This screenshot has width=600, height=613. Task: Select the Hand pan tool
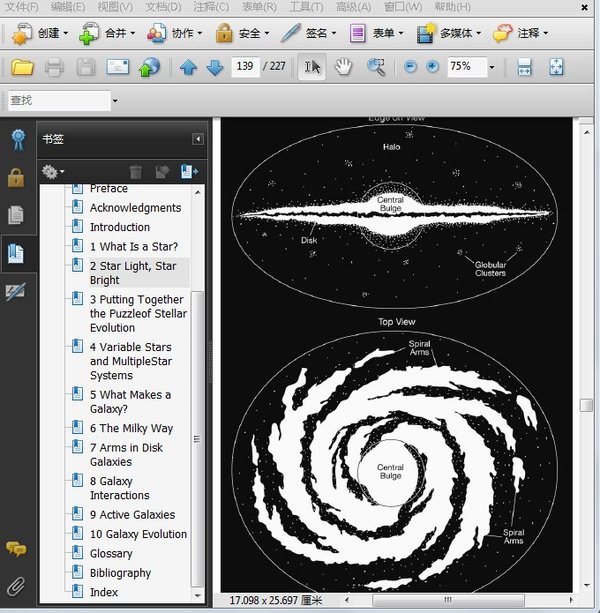click(343, 67)
